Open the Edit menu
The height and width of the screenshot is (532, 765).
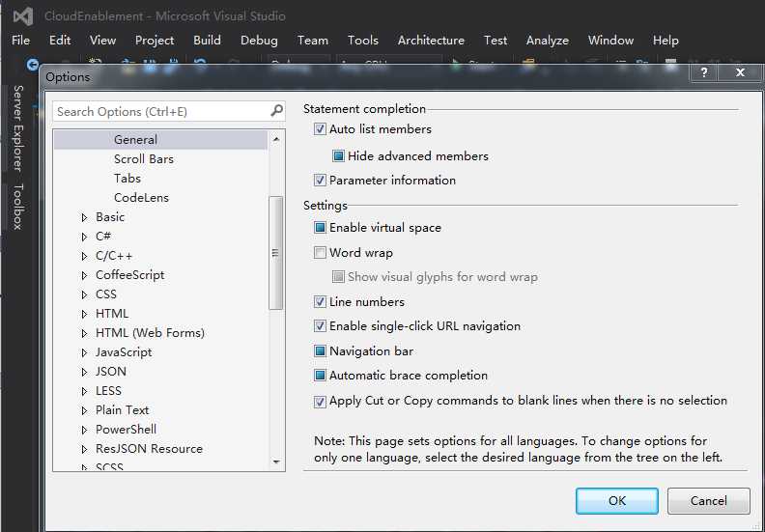point(60,40)
